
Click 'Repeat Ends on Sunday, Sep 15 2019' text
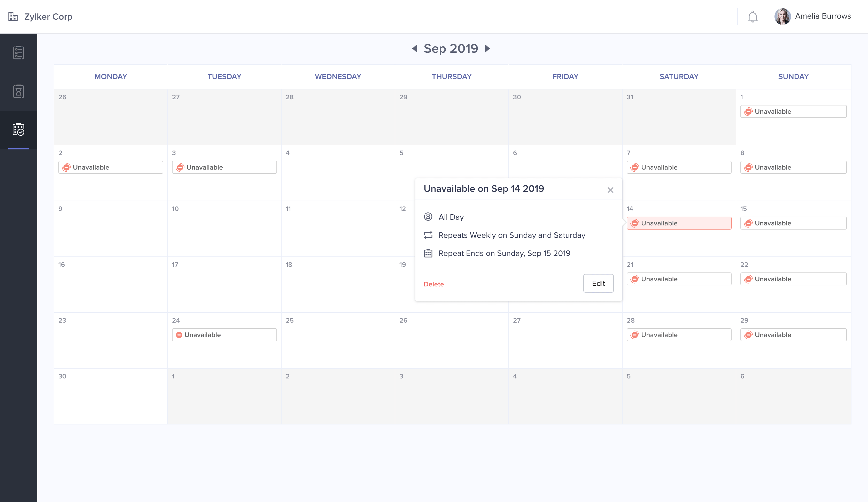tap(504, 253)
